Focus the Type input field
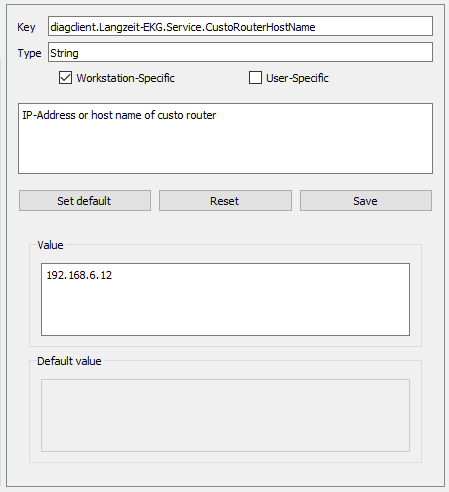449x492 pixels. pos(240,52)
